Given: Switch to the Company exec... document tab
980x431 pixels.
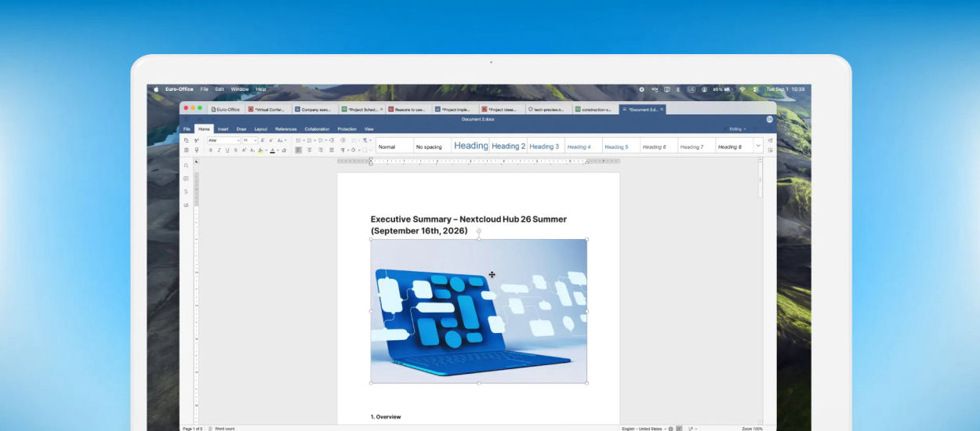Looking at the screenshot, I should pyautogui.click(x=315, y=110).
